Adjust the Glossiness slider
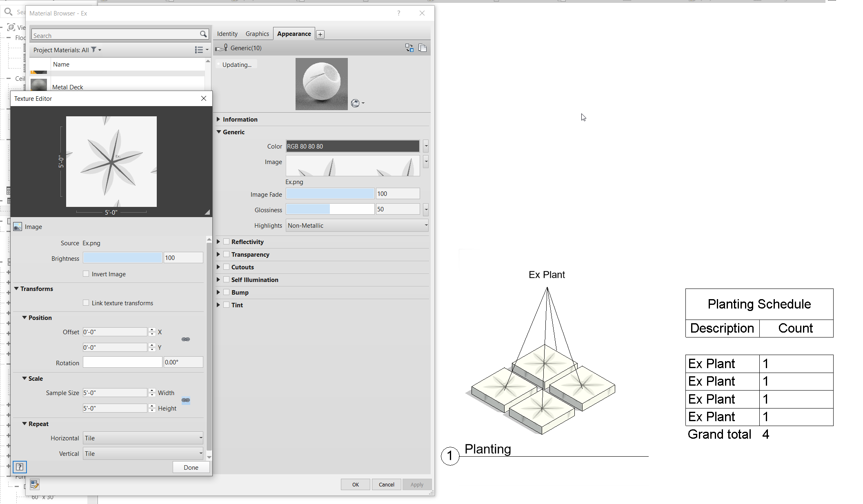Screen dimensions: 863x504 330,209
